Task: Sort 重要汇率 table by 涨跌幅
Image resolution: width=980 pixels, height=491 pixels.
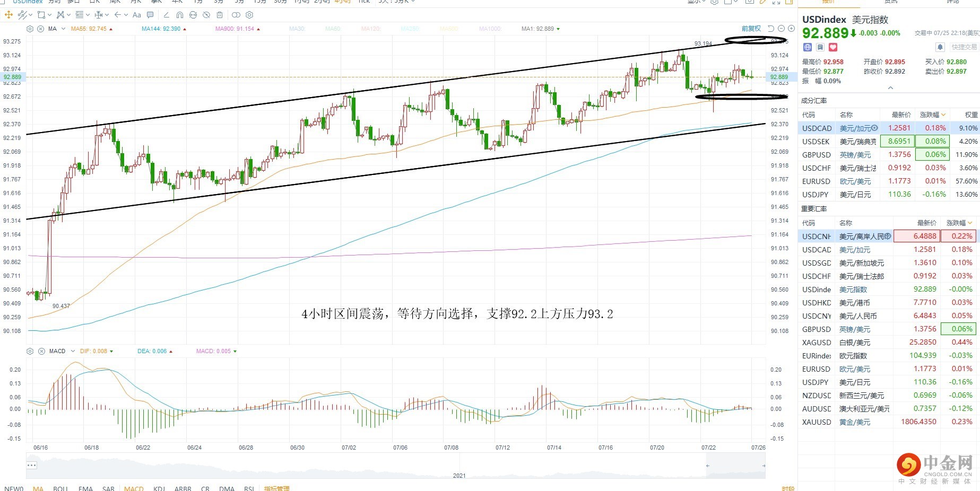Action: point(959,223)
